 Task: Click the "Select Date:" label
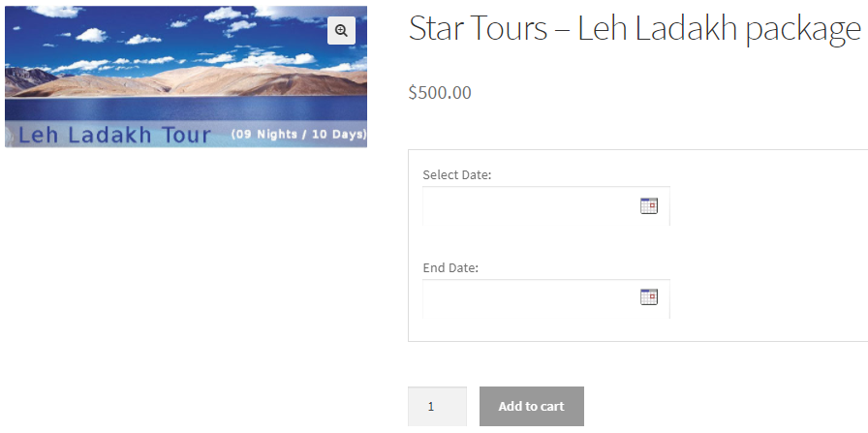(457, 175)
